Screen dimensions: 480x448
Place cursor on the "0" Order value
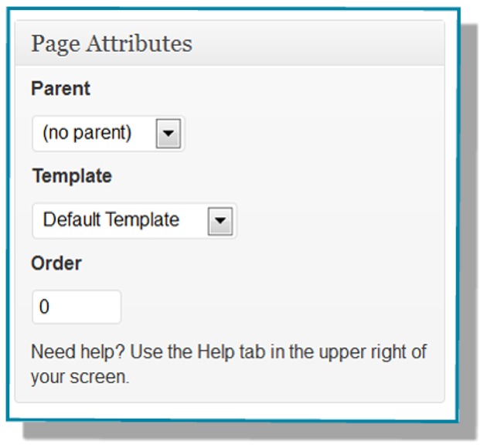(44, 307)
